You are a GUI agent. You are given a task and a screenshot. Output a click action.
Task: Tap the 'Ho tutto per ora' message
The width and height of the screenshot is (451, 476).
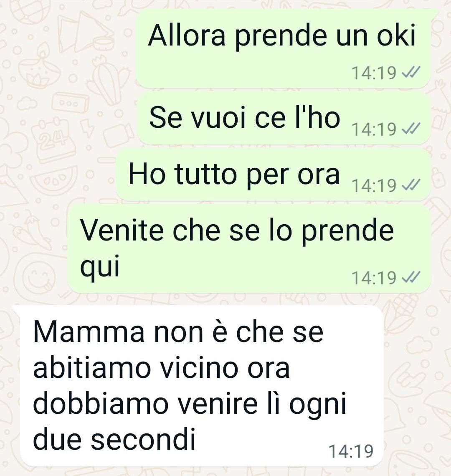coord(274,175)
